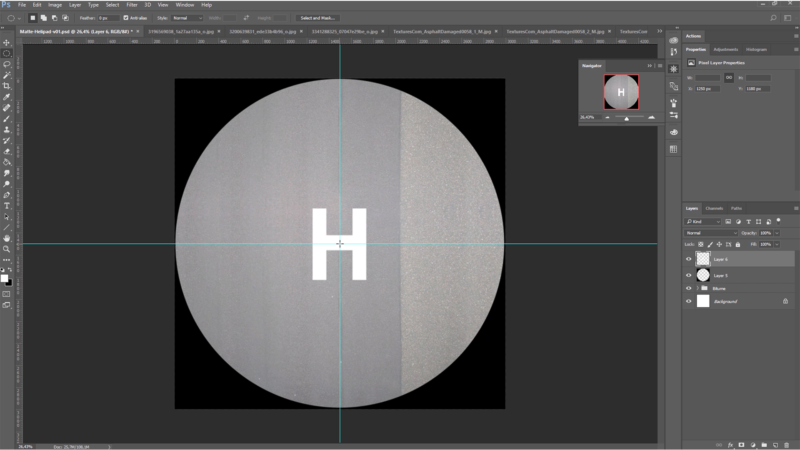Show more document tabs chevron
Screen dimensions: 800x450
659,31
